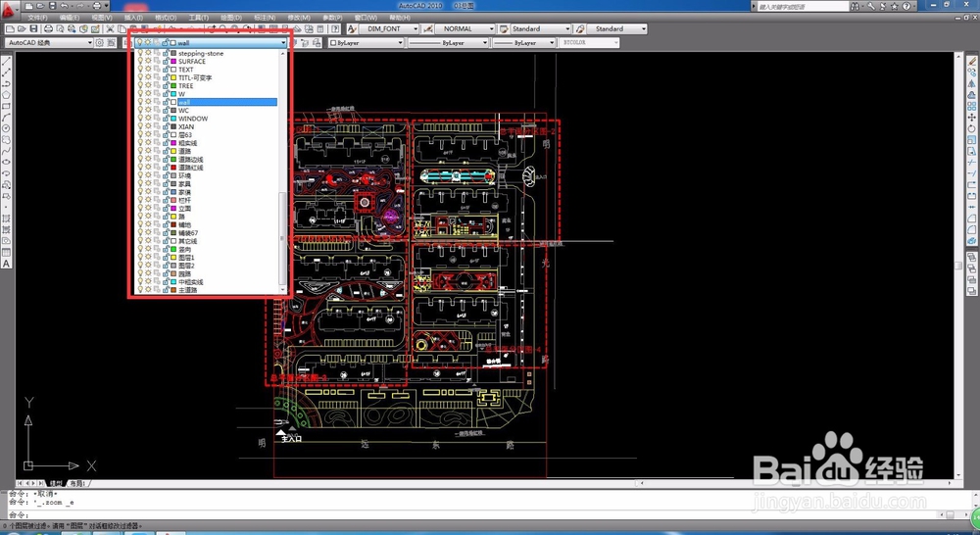Open the DIM_FONT text style dropdown

coord(389,28)
